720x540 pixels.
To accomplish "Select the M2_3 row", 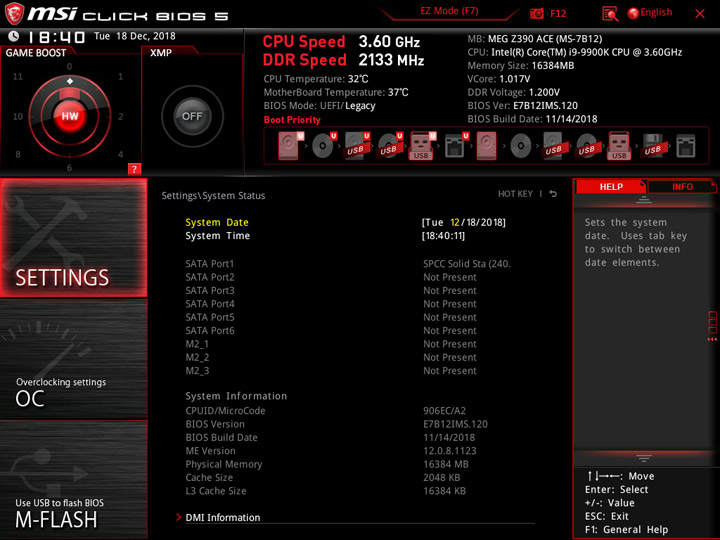I will (x=331, y=371).
